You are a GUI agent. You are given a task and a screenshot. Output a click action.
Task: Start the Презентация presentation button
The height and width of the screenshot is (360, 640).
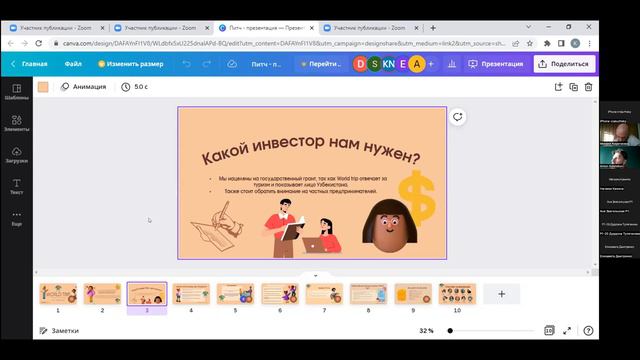coord(496,64)
